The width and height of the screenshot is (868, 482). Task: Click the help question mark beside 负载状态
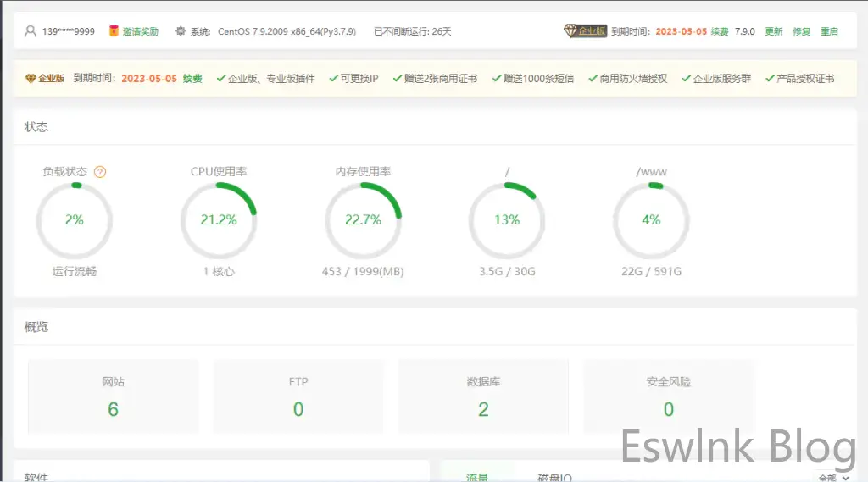point(100,172)
